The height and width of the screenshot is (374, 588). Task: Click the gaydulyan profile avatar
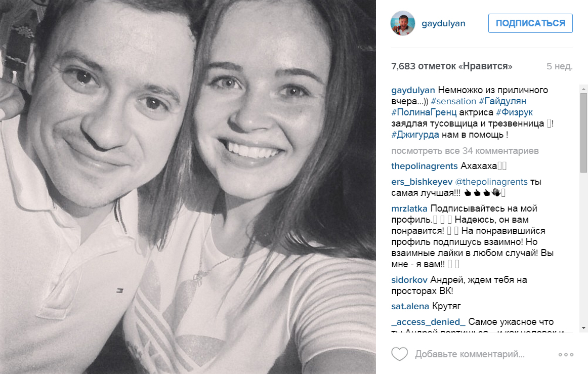click(403, 23)
